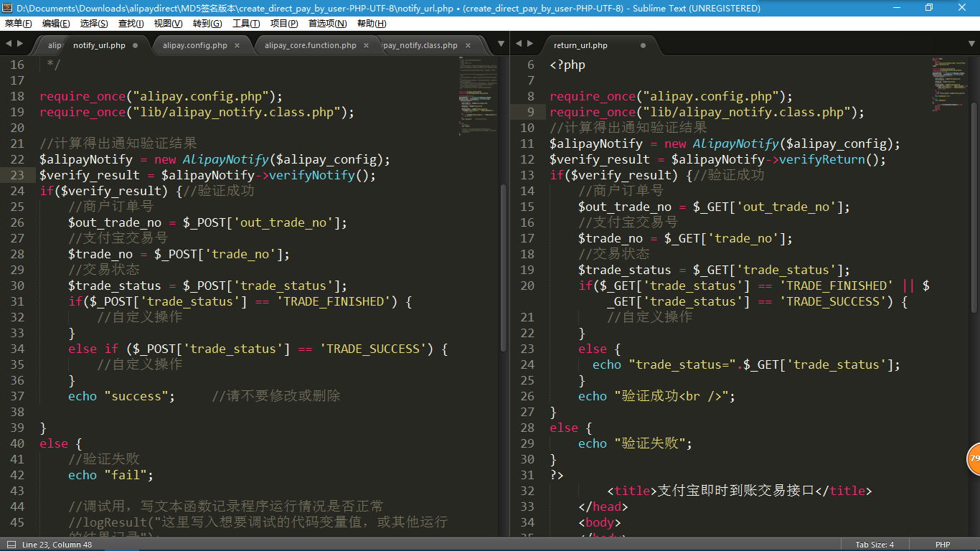The image size is (980, 551).
Task: Click line number 23 in left gutter
Action: tap(17, 175)
